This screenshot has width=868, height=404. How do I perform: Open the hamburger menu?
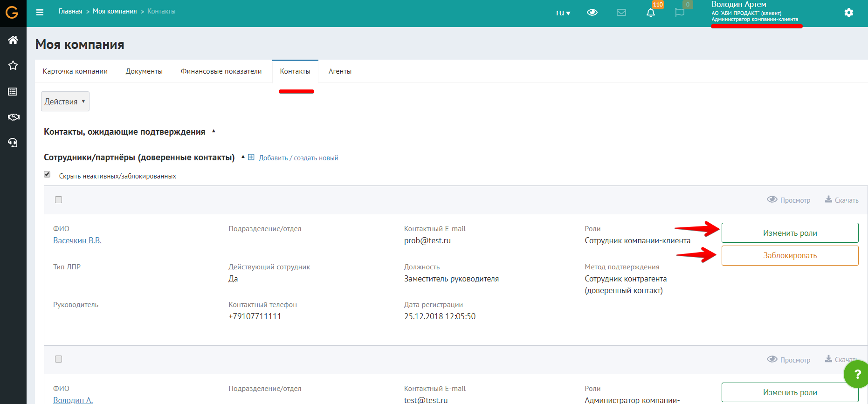[x=40, y=13]
